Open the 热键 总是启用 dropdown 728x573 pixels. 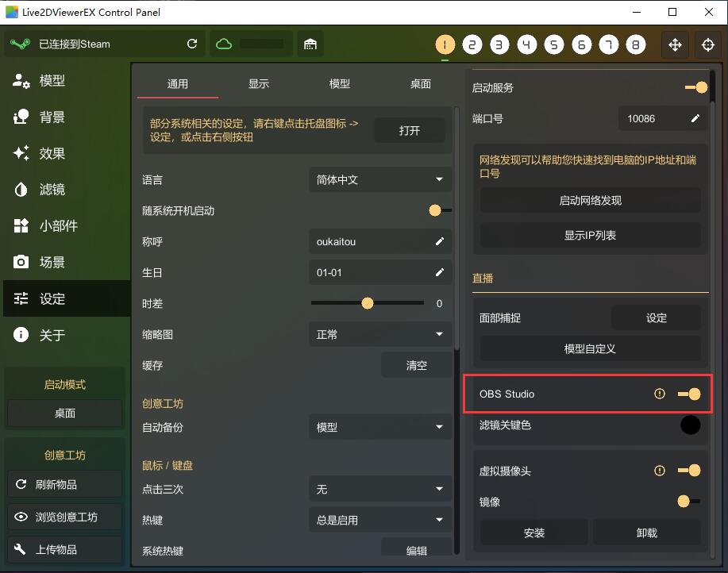[380, 520]
